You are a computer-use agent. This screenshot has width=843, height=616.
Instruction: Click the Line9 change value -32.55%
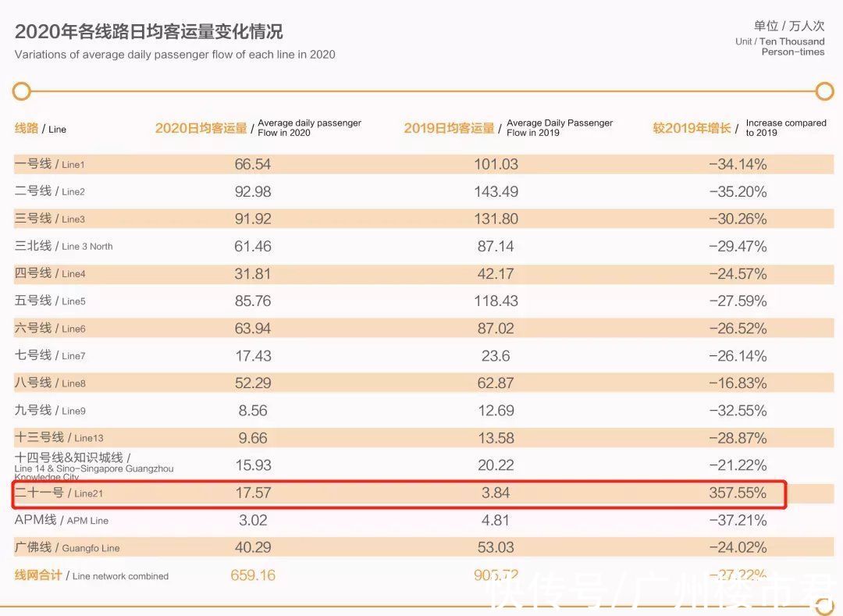(738, 411)
